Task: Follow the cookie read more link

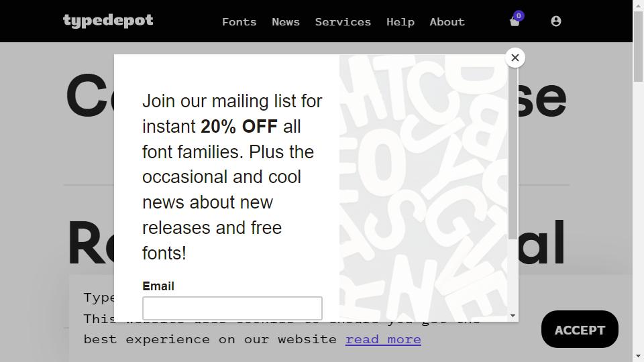Action: pyautogui.click(x=383, y=339)
